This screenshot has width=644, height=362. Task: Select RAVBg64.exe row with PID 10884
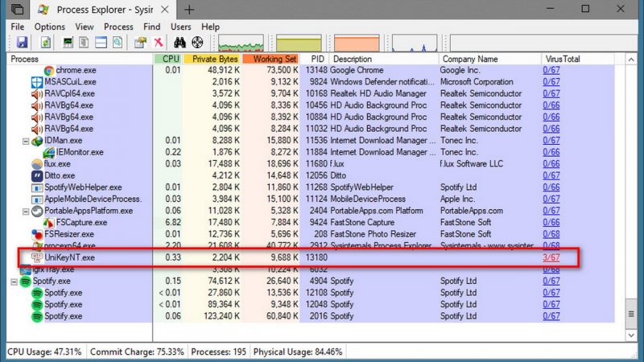coord(311,117)
